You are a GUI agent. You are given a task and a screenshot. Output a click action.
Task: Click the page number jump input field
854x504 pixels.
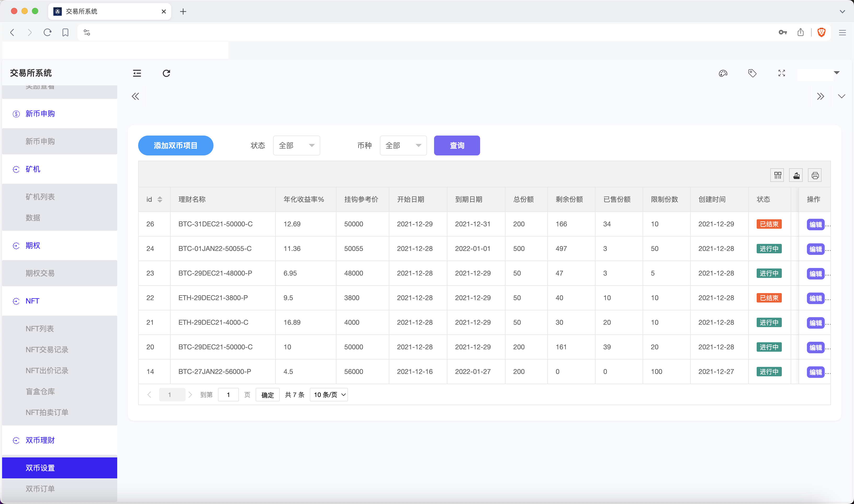[228, 395]
